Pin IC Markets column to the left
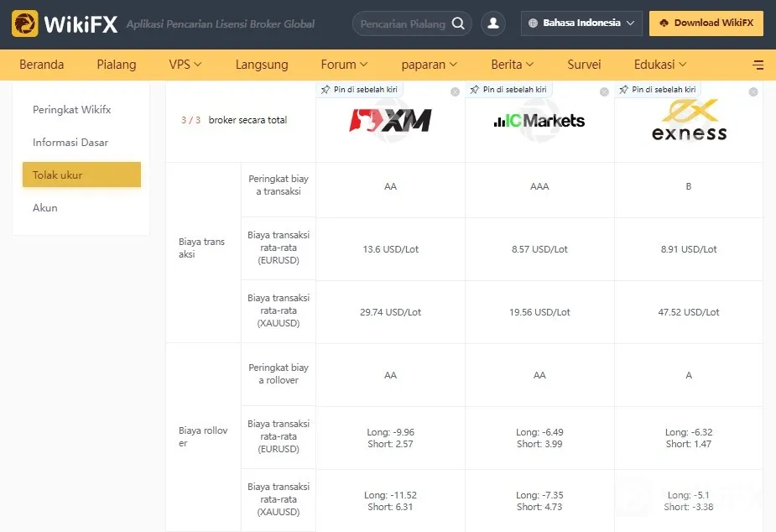Viewport: 776px width, 532px height. pyautogui.click(x=509, y=90)
